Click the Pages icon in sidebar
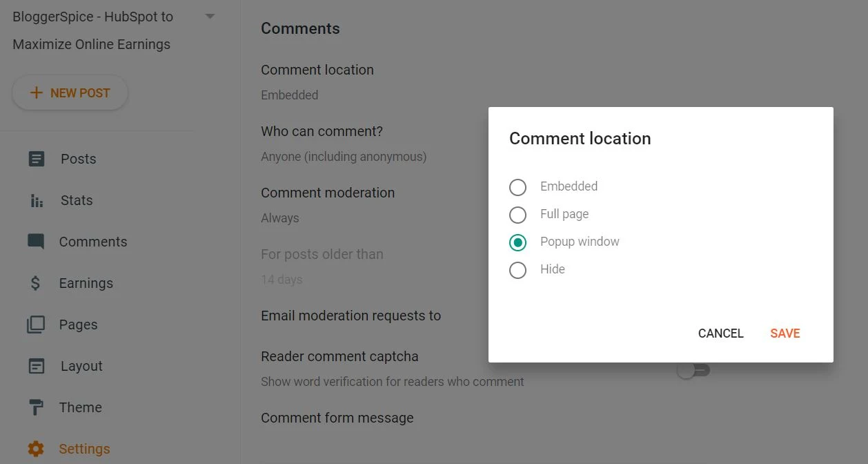Image resolution: width=868 pixels, height=464 pixels. click(x=36, y=325)
